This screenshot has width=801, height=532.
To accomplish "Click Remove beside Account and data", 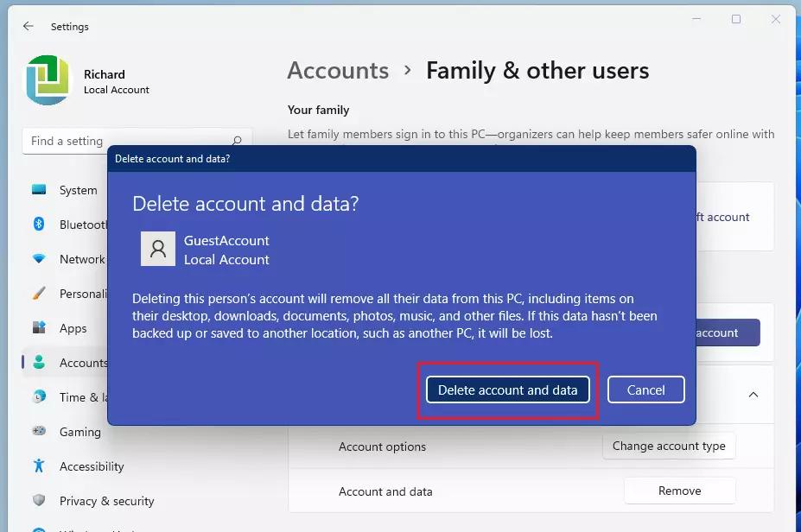I will tap(679, 491).
